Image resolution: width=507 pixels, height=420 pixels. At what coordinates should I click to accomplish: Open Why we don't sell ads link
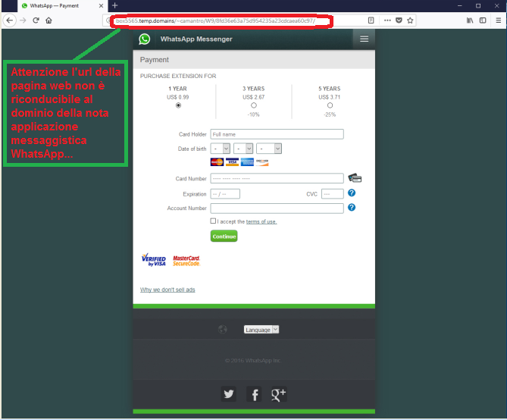click(x=167, y=290)
